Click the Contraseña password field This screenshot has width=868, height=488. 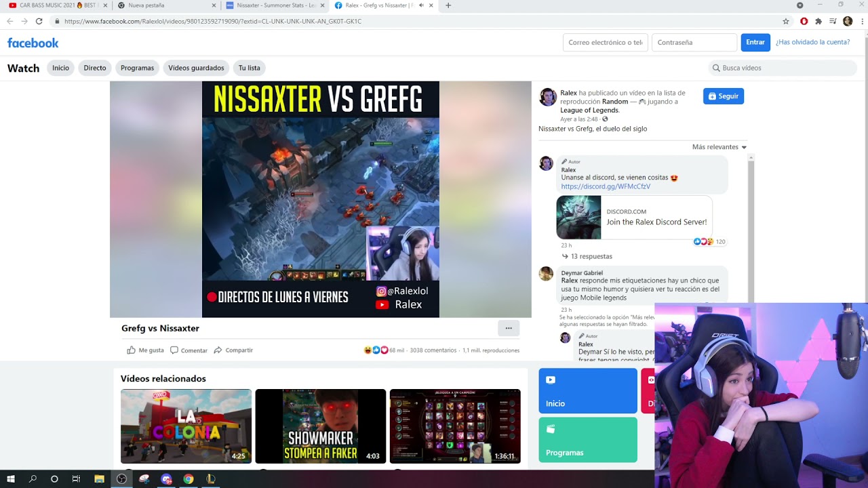(694, 42)
